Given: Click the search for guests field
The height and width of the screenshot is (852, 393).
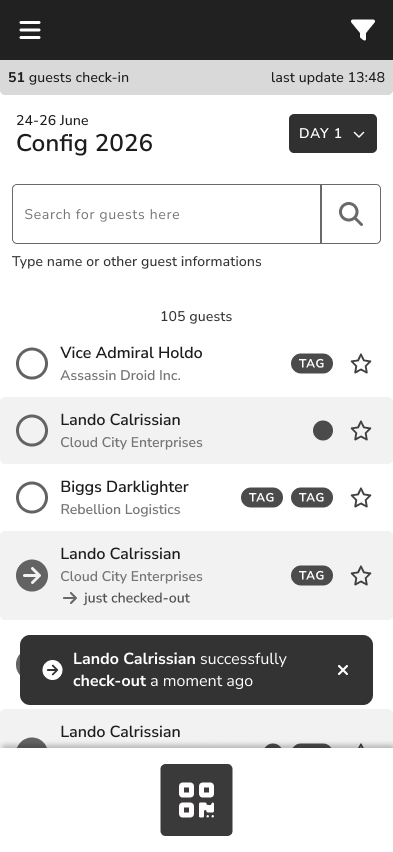Looking at the screenshot, I should point(166,214).
